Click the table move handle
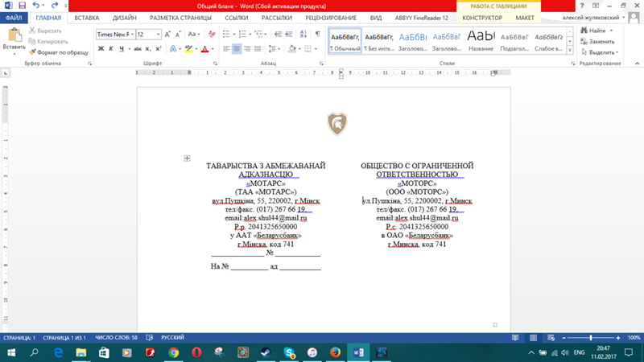The image size is (644, 362). (187, 158)
